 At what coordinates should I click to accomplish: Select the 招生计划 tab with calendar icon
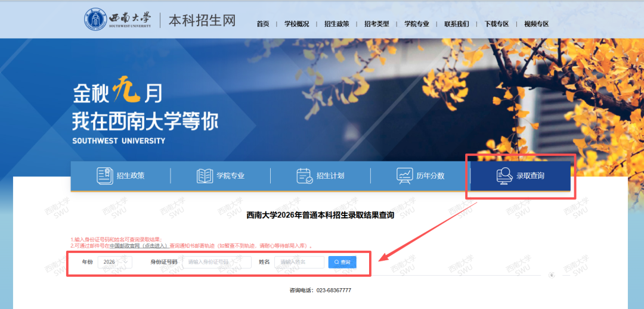pos(320,176)
